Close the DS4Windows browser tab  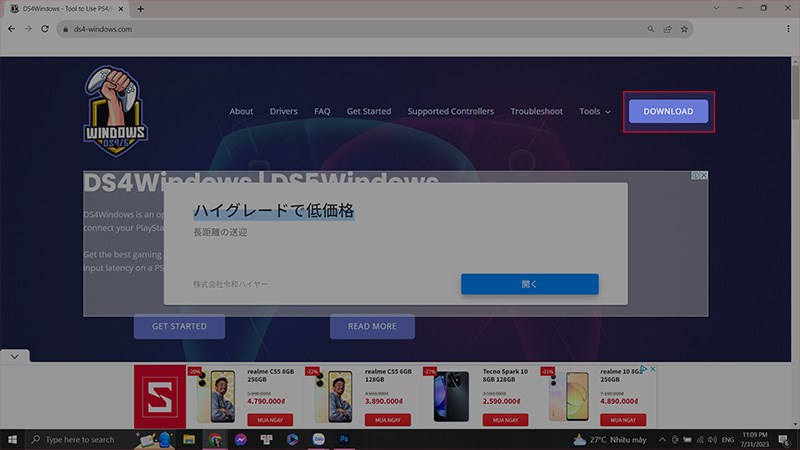(x=121, y=9)
